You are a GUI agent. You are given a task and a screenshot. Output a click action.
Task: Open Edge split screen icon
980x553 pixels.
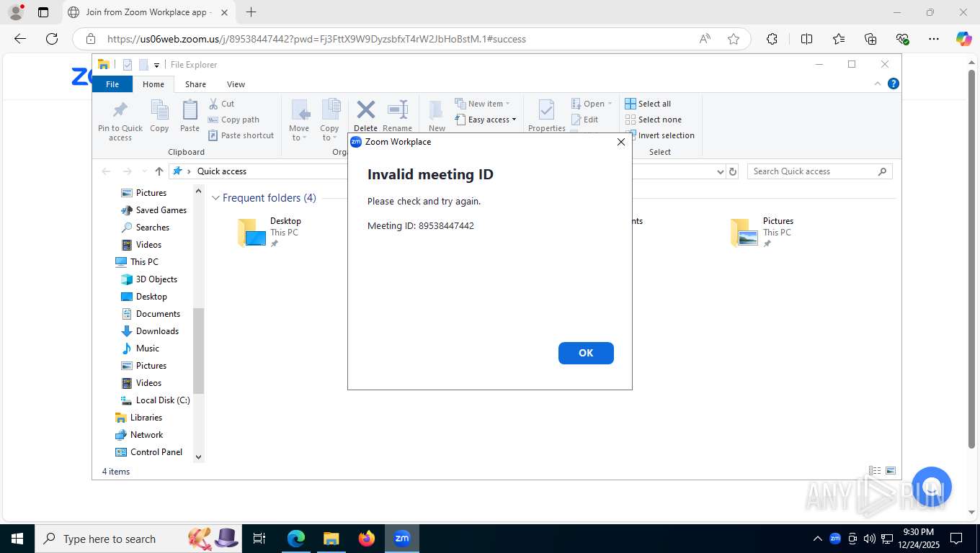(x=806, y=39)
